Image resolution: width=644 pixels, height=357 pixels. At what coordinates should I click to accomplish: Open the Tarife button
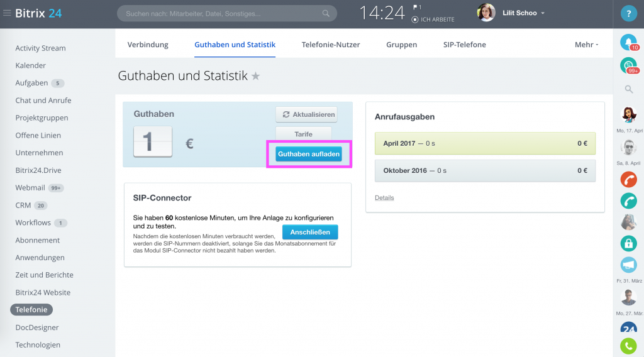pos(303,134)
